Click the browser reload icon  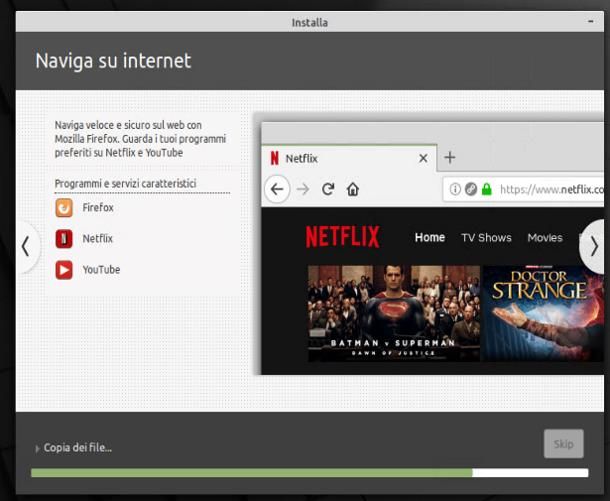coord(328,189)
